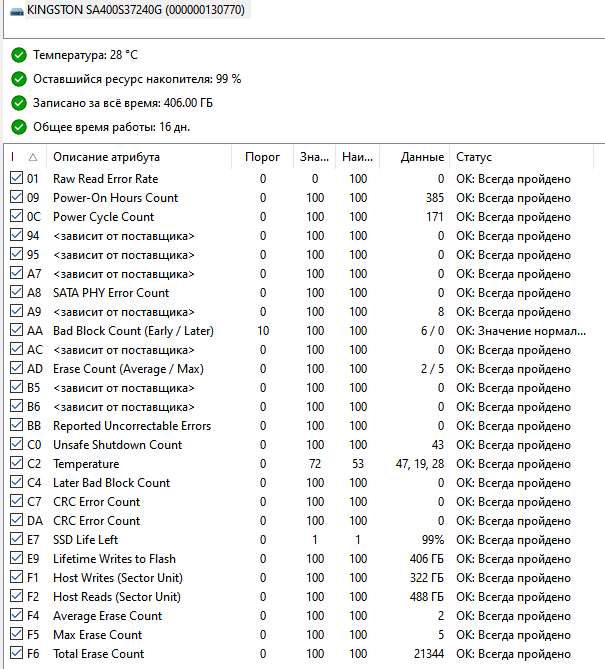Click the attribute ID AC
Screen dimensions: 605x669
tap(35, 350)
